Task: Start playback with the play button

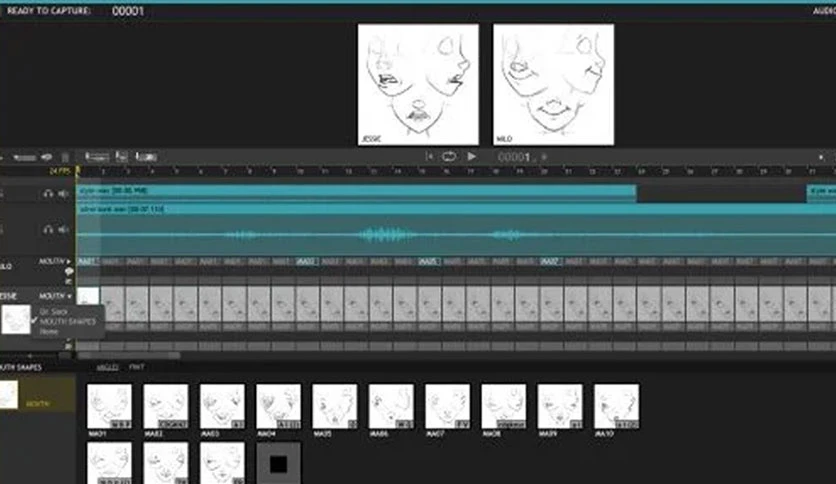Action: [471, 157]
